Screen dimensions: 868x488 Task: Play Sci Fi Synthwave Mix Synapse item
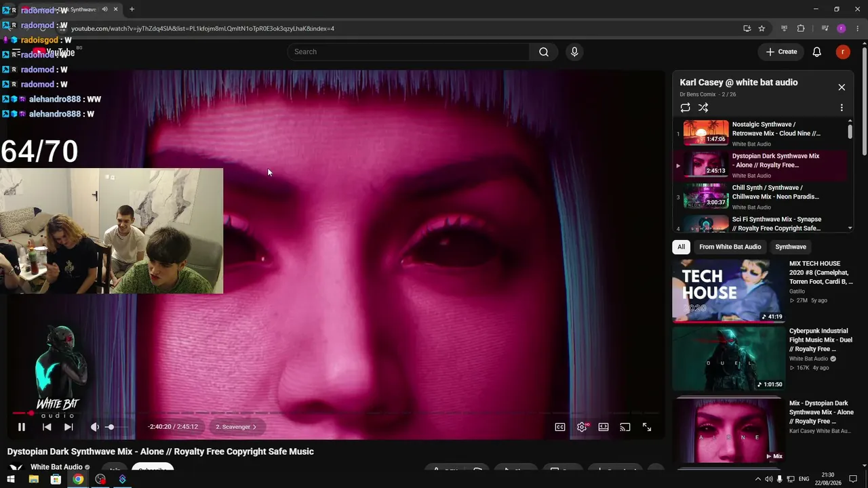(x=760, y=224)
